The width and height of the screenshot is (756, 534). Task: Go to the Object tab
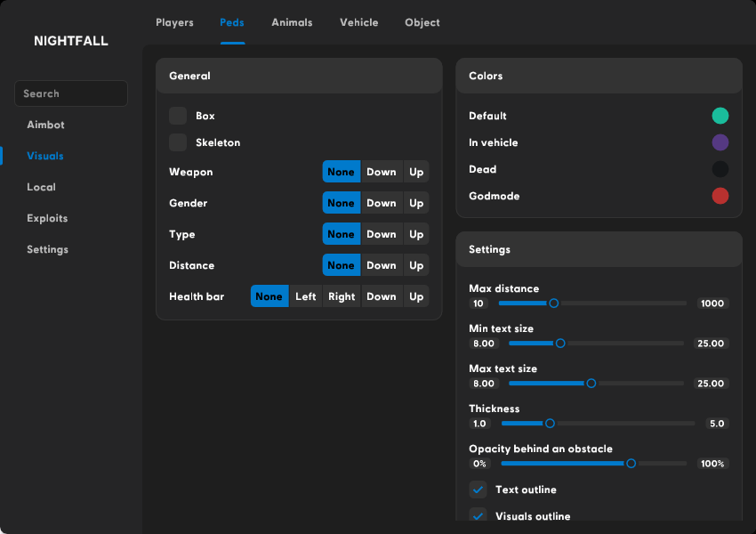(422, 22)
